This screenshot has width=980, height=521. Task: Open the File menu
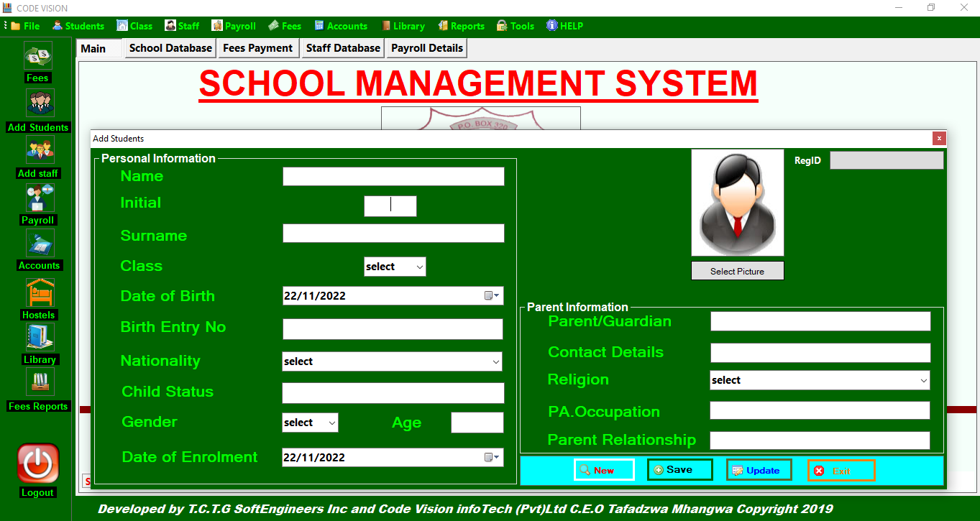pos(25,26)
